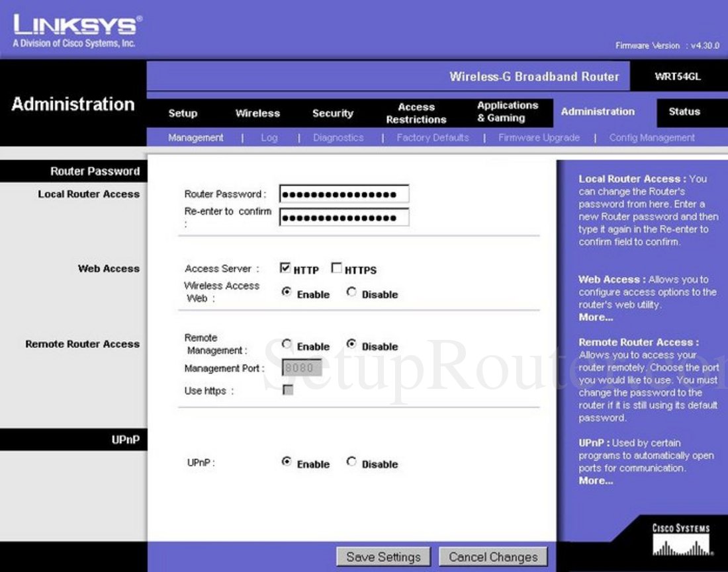This screenshot has width=728, height=572.
Task: Disable UPnP
Action: pos(351,462)
